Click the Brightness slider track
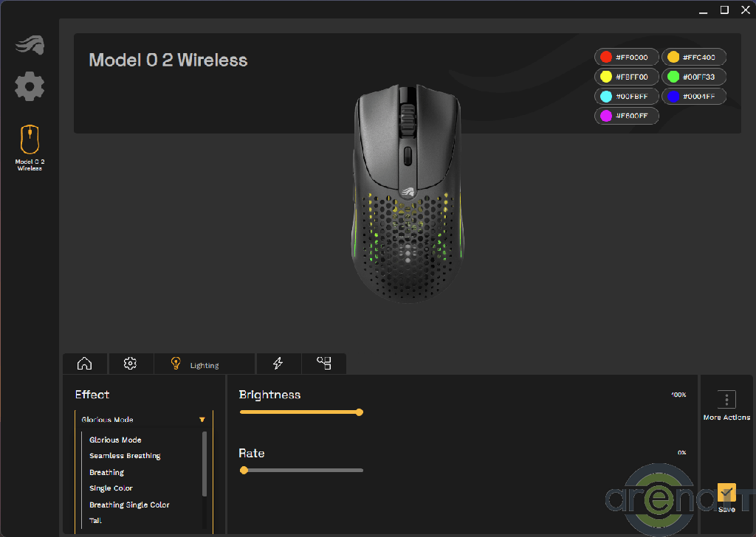Viewport: 756px width, 537px height. point(299,412)
